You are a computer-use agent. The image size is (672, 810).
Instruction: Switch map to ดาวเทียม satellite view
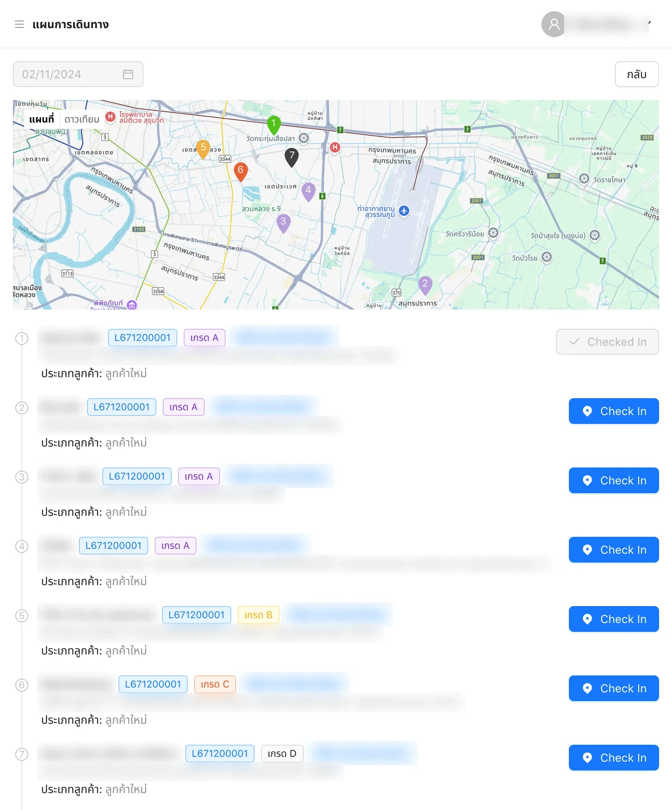tap(82, 119)
